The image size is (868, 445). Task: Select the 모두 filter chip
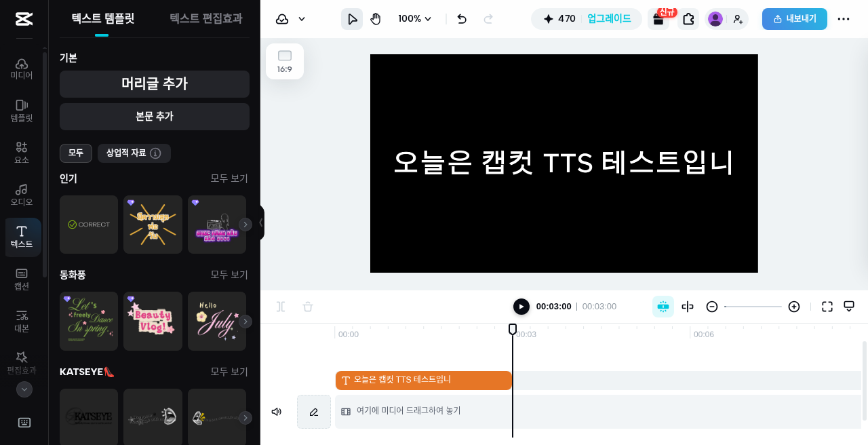point(76,153)
